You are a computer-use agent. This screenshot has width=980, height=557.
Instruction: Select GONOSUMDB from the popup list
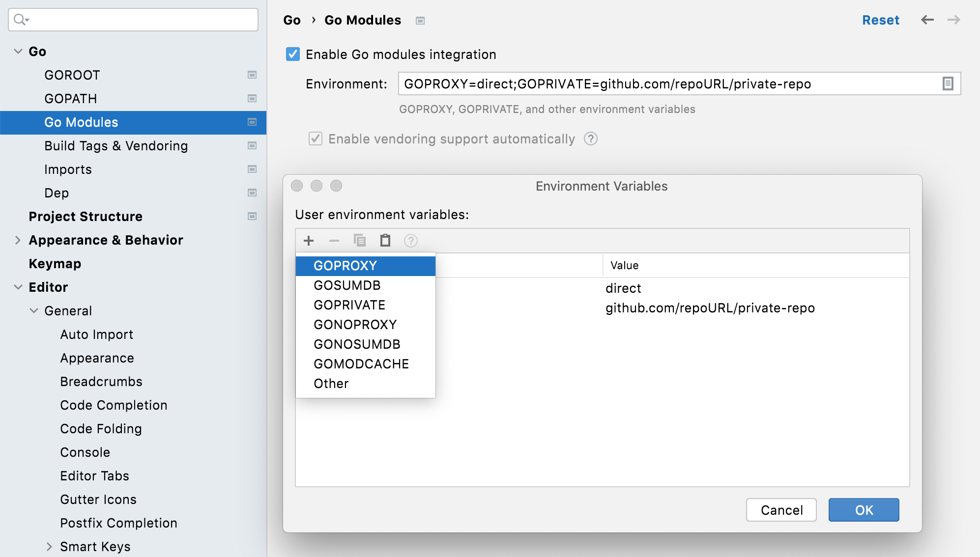coord(366,344)
